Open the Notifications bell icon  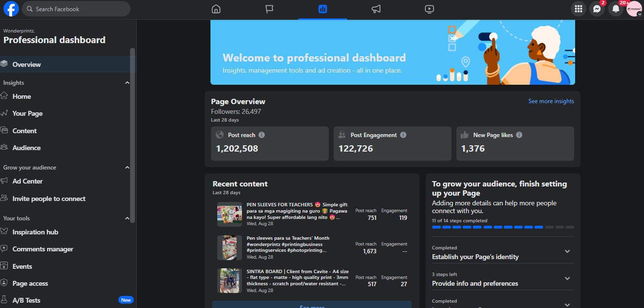click(616, 9)
